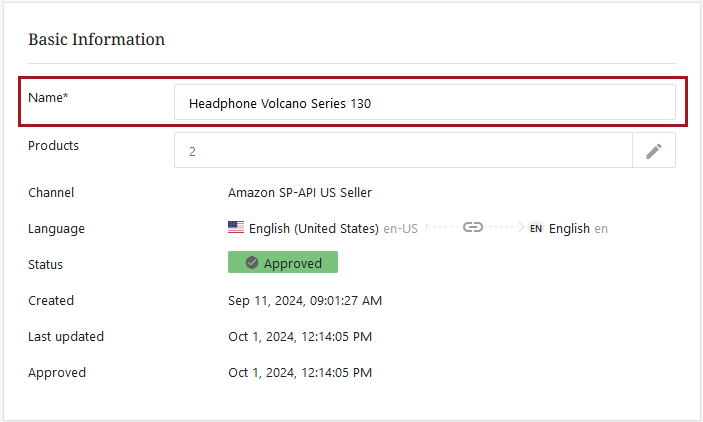Click the Channel label
The width and height of the screenshot is (703, 422).
point(51,192)
